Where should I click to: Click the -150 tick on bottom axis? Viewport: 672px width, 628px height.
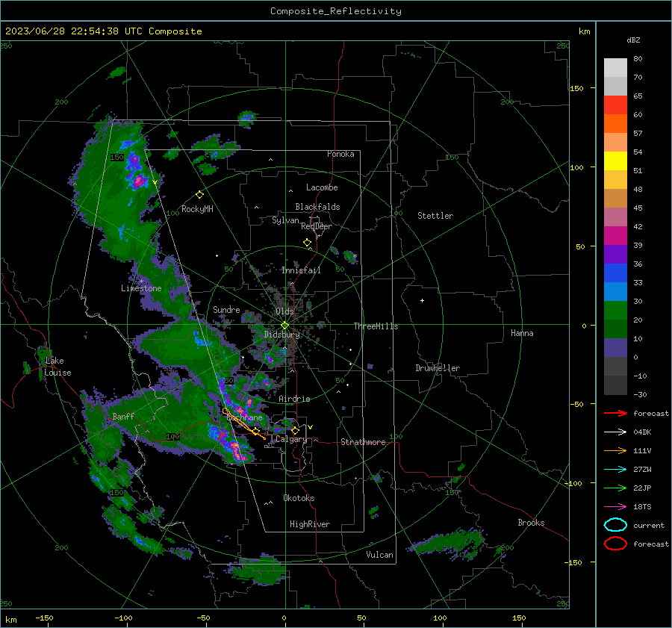44,618
